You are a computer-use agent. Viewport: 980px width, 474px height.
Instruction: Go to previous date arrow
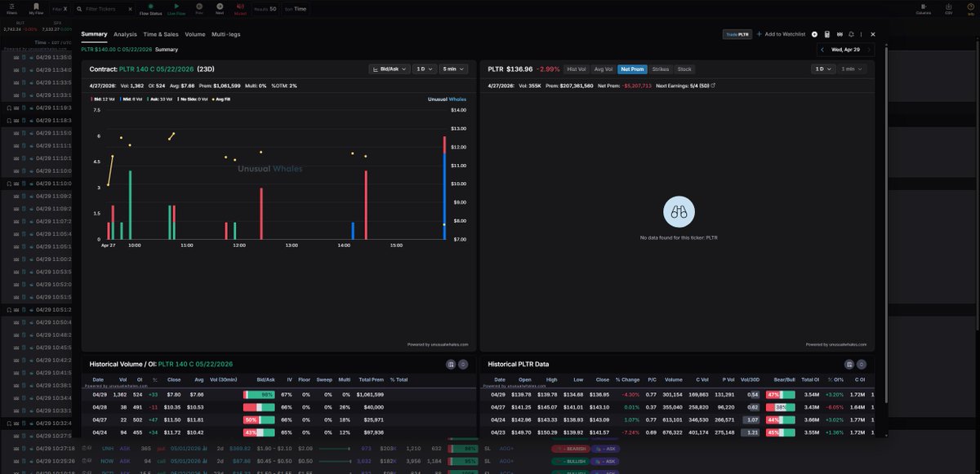click(x=823, y=50)
